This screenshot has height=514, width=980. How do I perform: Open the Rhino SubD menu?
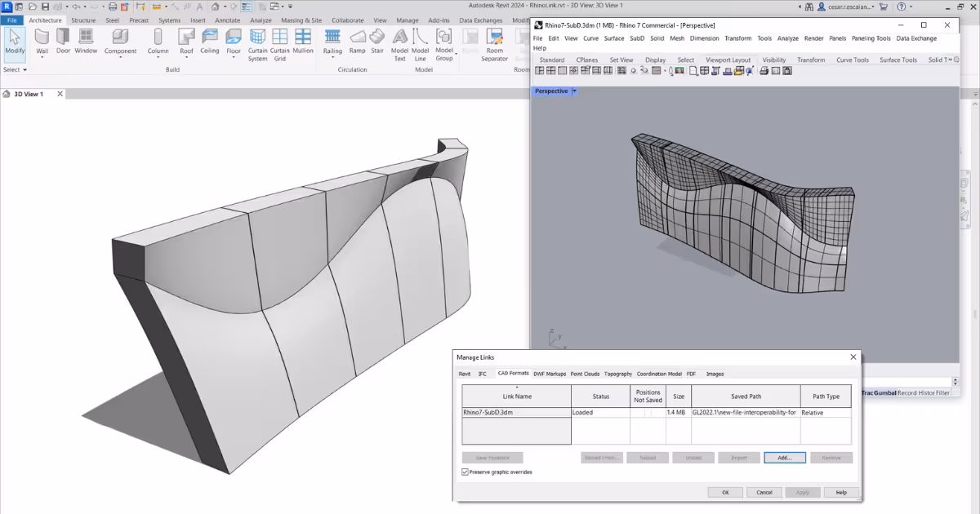[637, 38]
